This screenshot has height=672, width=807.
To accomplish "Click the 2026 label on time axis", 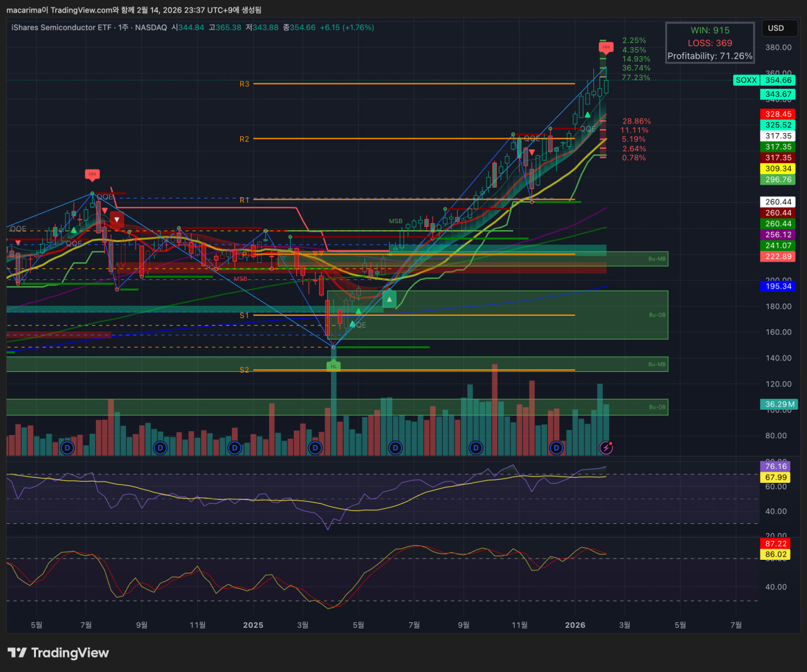I will click(575, 625).
